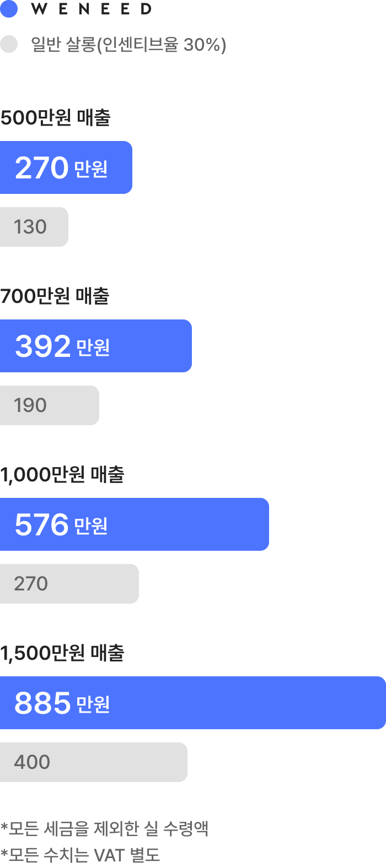
Task: Select the gray 400 bar
Action: (x=94, y=762)
